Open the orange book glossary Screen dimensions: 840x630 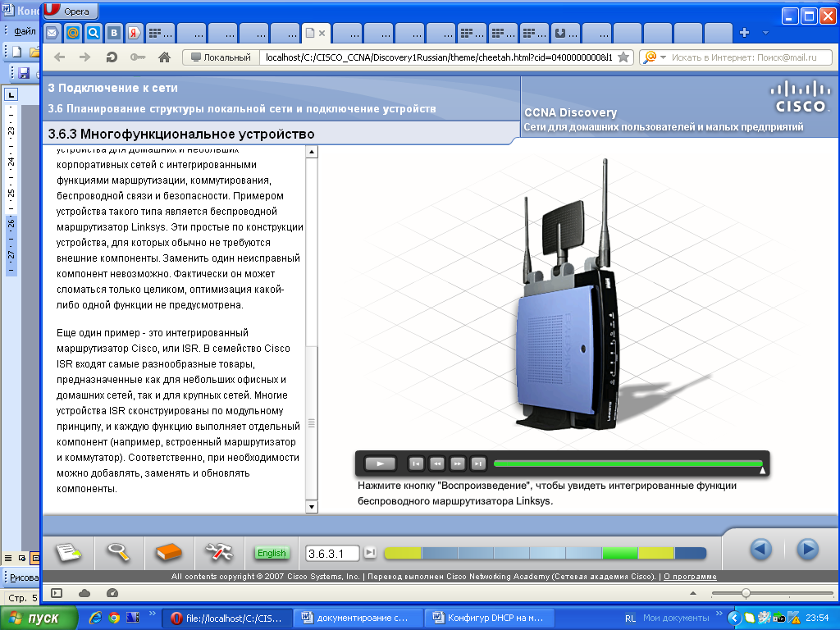click(169, 552)
